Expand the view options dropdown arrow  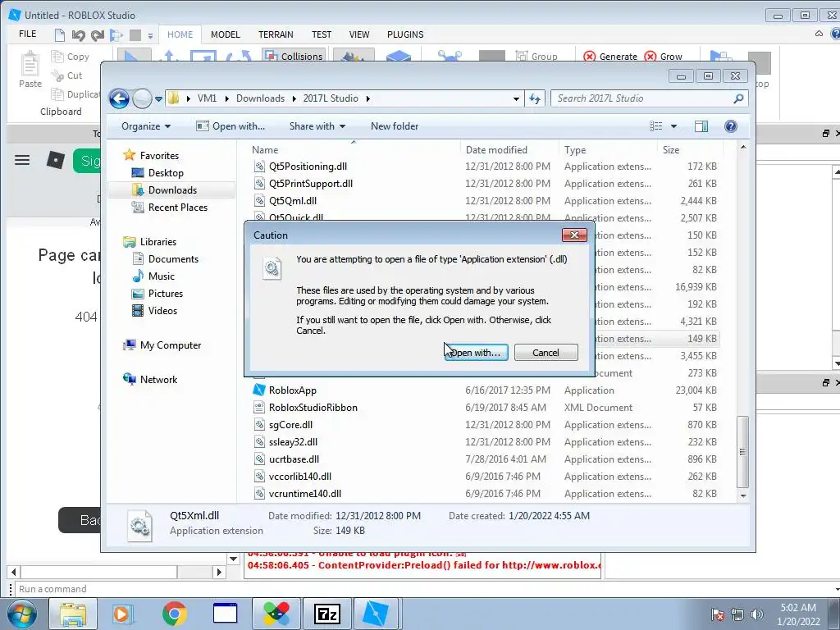[x=673, y=126]
